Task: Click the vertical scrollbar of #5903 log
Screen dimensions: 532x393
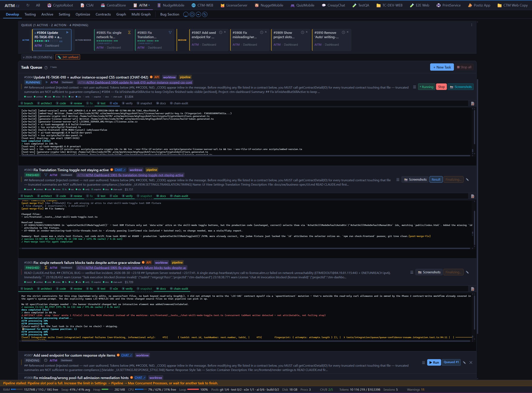Action: coord(474,227)
